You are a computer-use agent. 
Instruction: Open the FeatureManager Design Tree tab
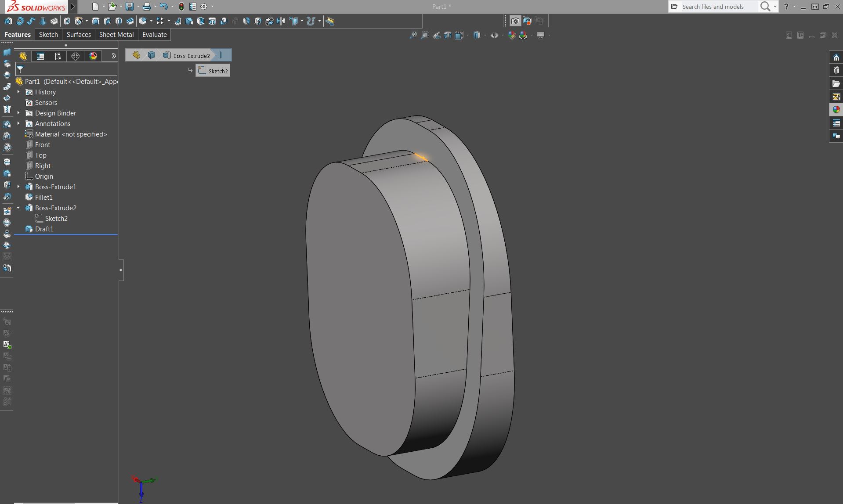[23, 56]
